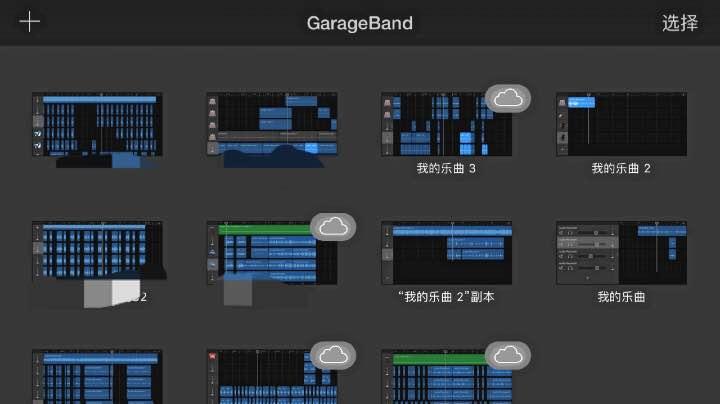This screenshot has height=404, width=720.
Task: Open the "我的乐曲 2"副本 song thumbnail
Action: [x=446, y=253]
